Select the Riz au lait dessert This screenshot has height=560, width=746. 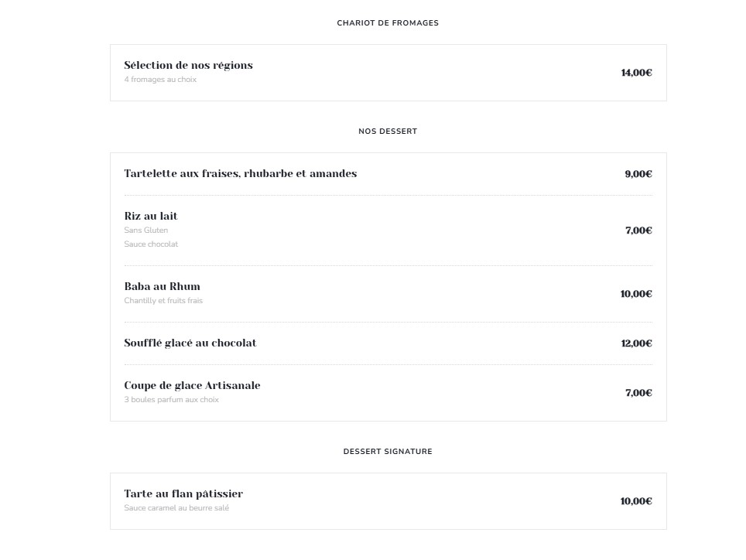151,216
